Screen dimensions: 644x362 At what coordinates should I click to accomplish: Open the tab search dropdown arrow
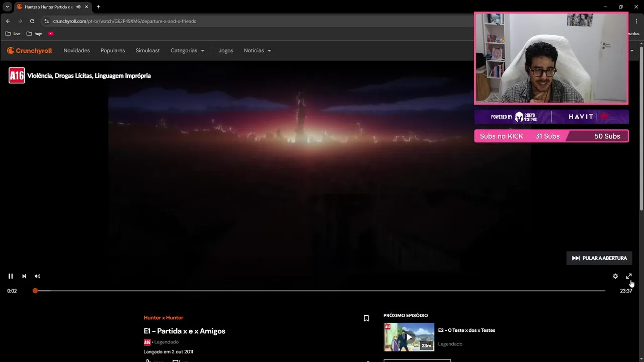click(x=7, y=7)
